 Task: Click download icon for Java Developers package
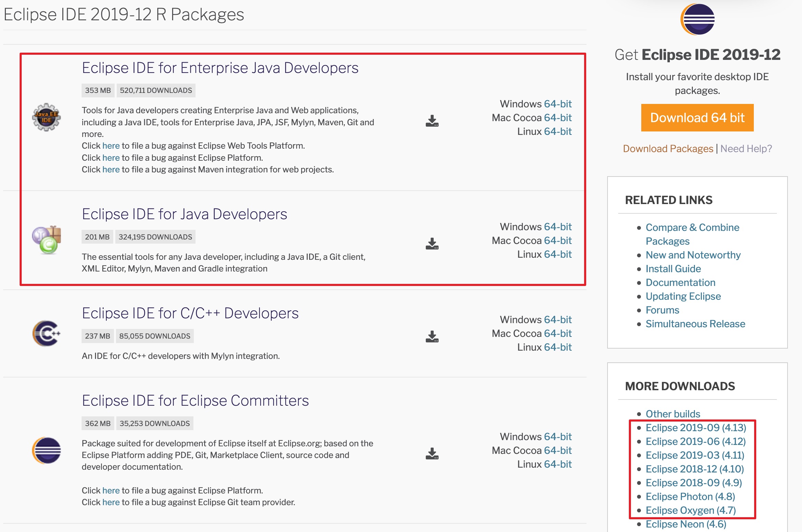432,244
